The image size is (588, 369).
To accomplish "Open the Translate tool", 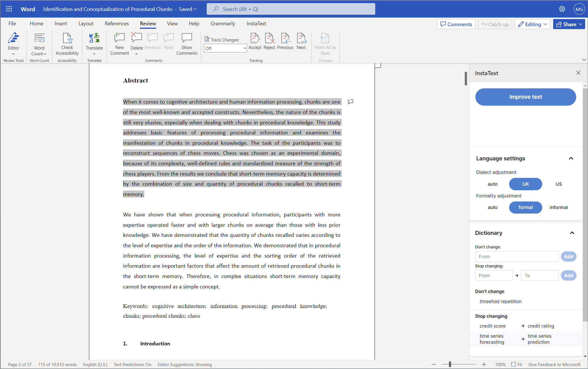I will tap(94, 43).
